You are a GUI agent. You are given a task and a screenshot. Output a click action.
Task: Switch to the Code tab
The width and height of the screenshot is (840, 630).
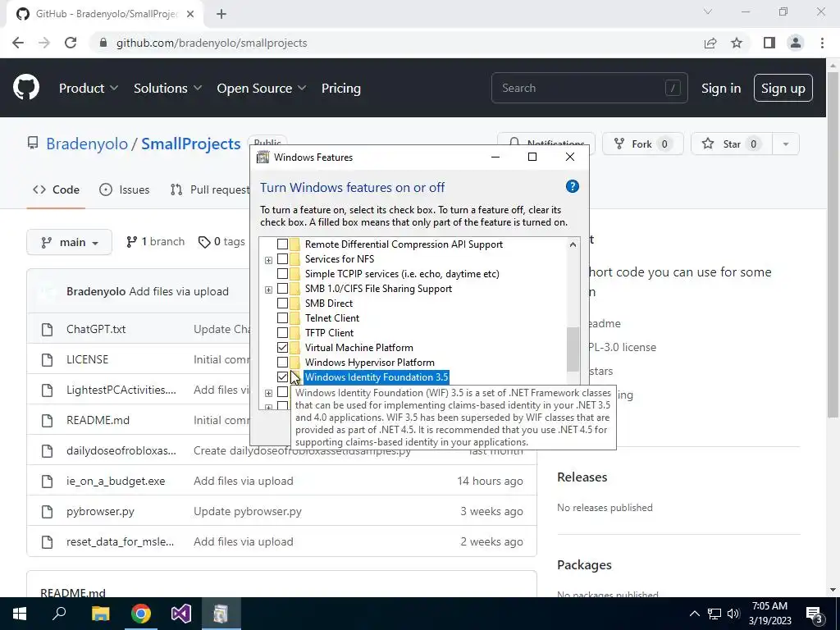[56, 189]
